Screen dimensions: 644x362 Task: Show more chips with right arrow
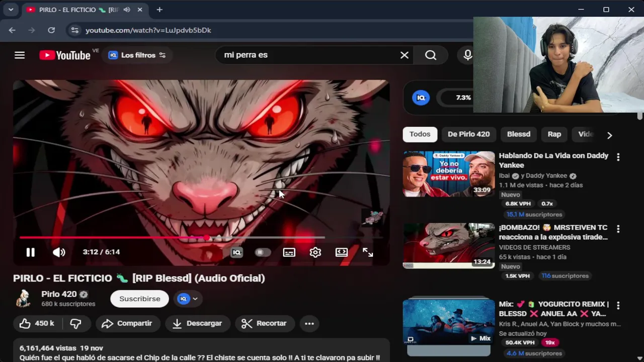tap(609, 135)
